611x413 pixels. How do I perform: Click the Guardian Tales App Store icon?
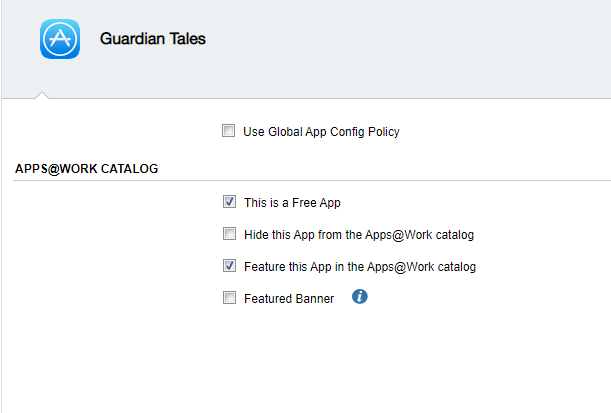click(59, 40)
